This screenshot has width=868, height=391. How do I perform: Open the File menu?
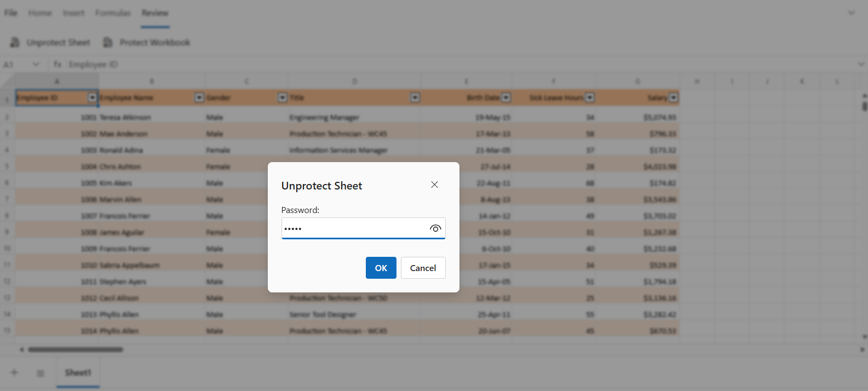click(11, 13)
